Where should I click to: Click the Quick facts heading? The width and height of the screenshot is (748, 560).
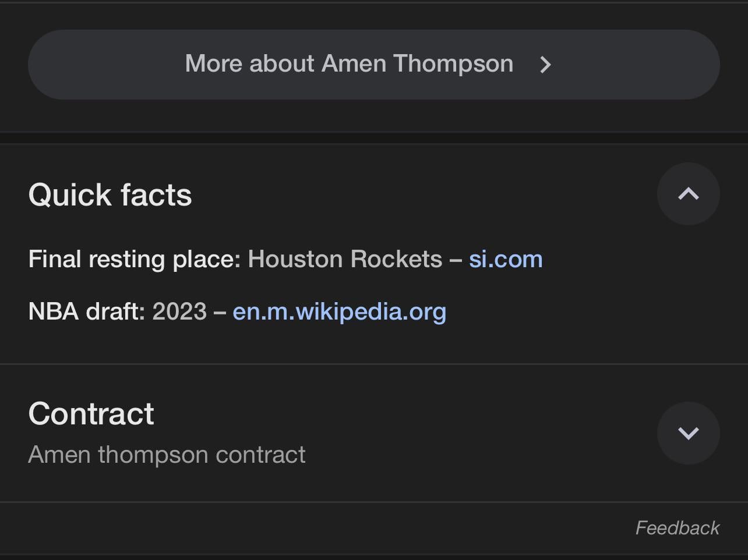pyautogui.click(x=110, y=194)
